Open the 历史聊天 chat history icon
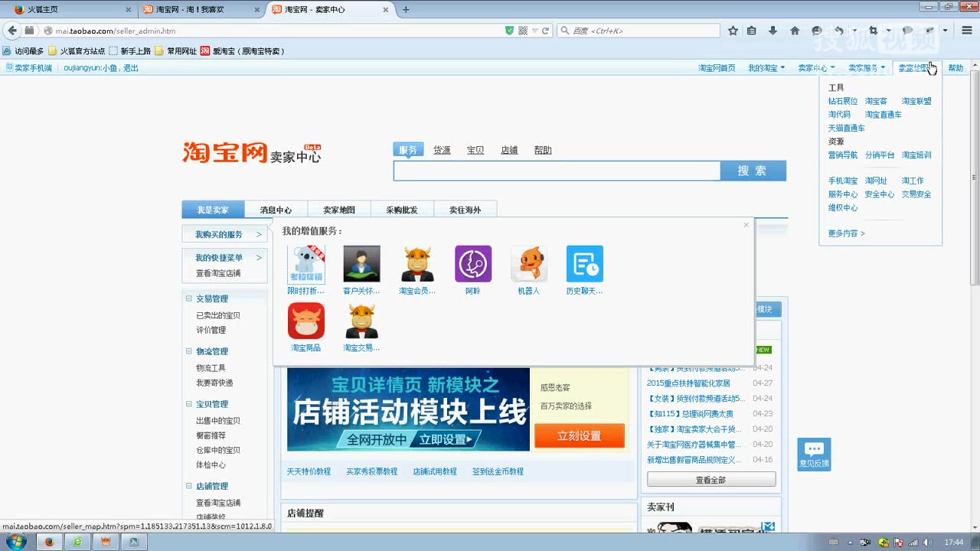 [584, 264]
